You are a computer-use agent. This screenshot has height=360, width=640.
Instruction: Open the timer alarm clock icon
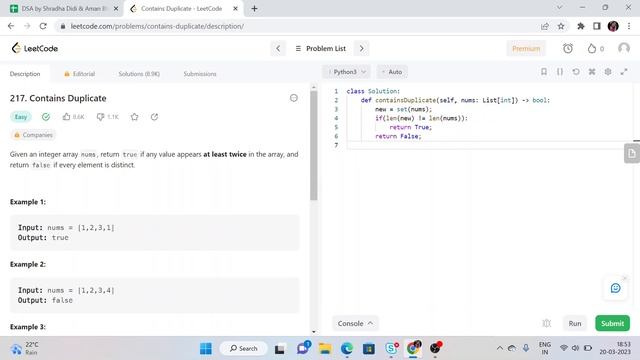point(568,49)
